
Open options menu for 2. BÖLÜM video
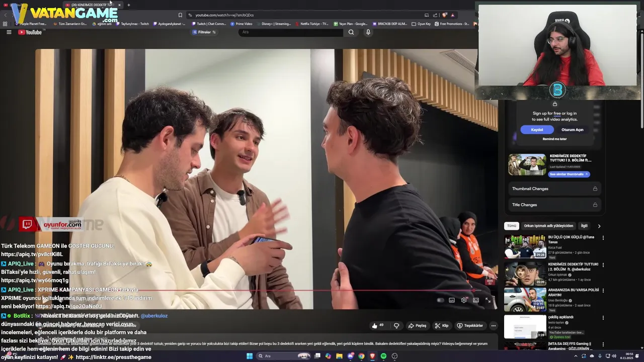(603, 265)
